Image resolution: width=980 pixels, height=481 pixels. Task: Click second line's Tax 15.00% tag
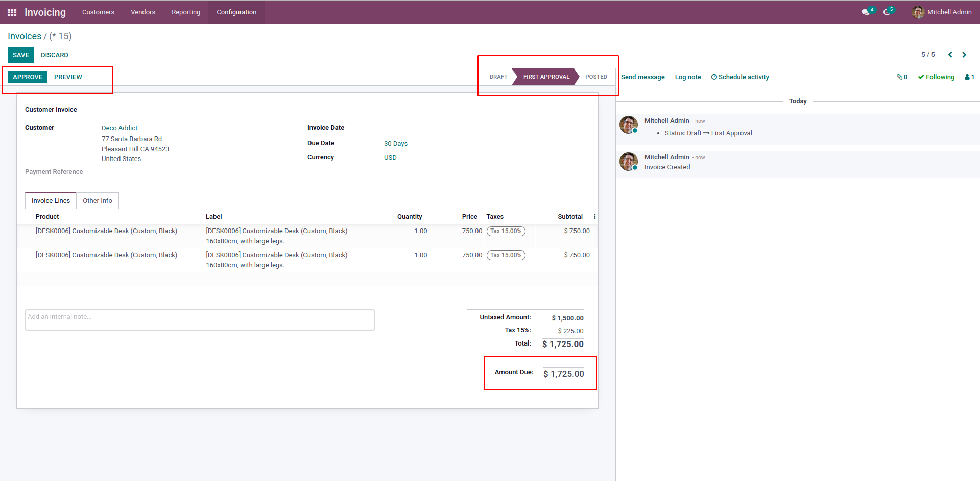pyautogui.click(x=506, y=255)
